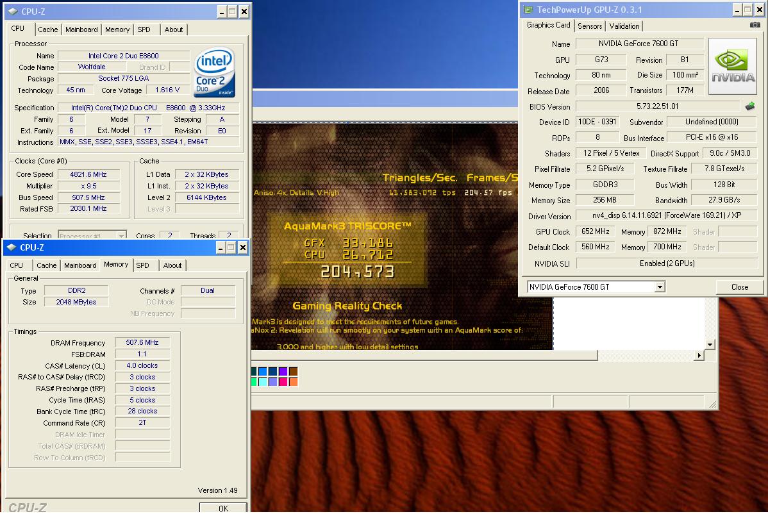Click the horizontal scrollbar right arrow in Paint
The image size is (768, 532).
click(x=699, y=355)
